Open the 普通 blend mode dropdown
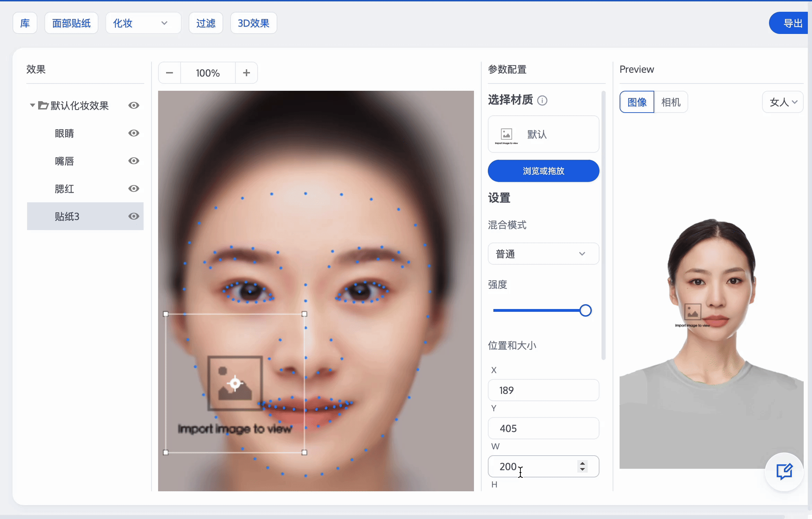The height and width of the screenshot is (519, 812). [x=543, y=254]
